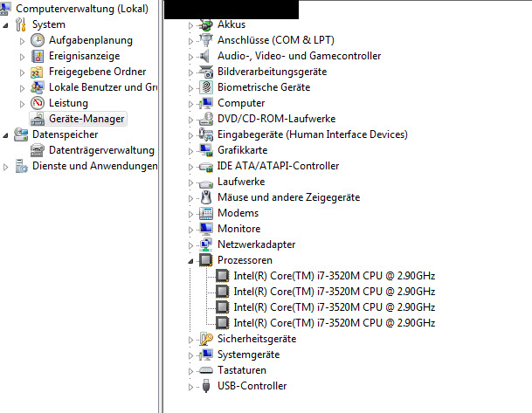Expand the Monitore category
This screenshot has width=532, height=413.
(190, 230)
